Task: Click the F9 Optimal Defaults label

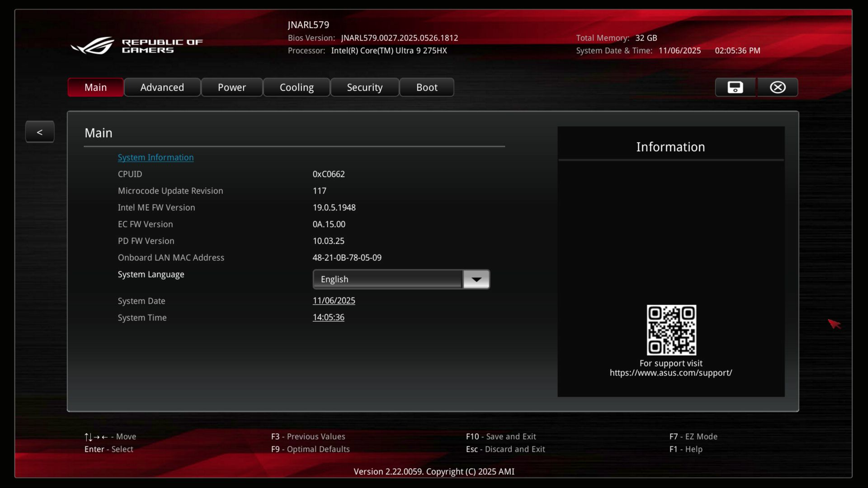Action: [310, 449]
